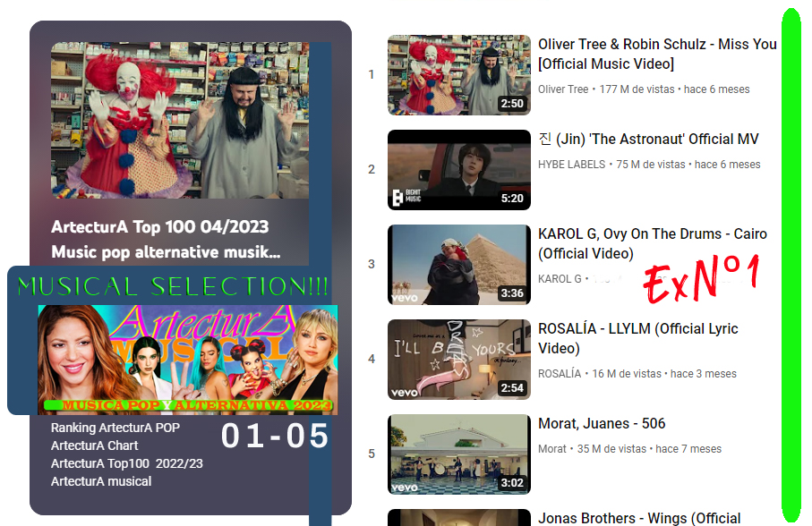Click the vevo logo on the 506 thumbnail
Image resolution: width=812 pixels, height=526 pixels.
pyautogui.click(x=405, y=488)
